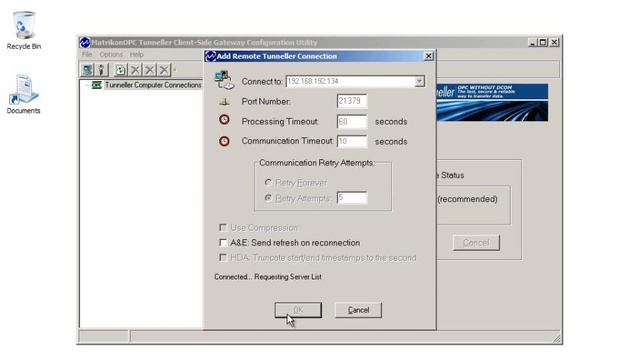640x360 pixels.
Task: Click the Tunneller Computer Connections tree icon
Action: pyautogui.click(x=96, y=85)
